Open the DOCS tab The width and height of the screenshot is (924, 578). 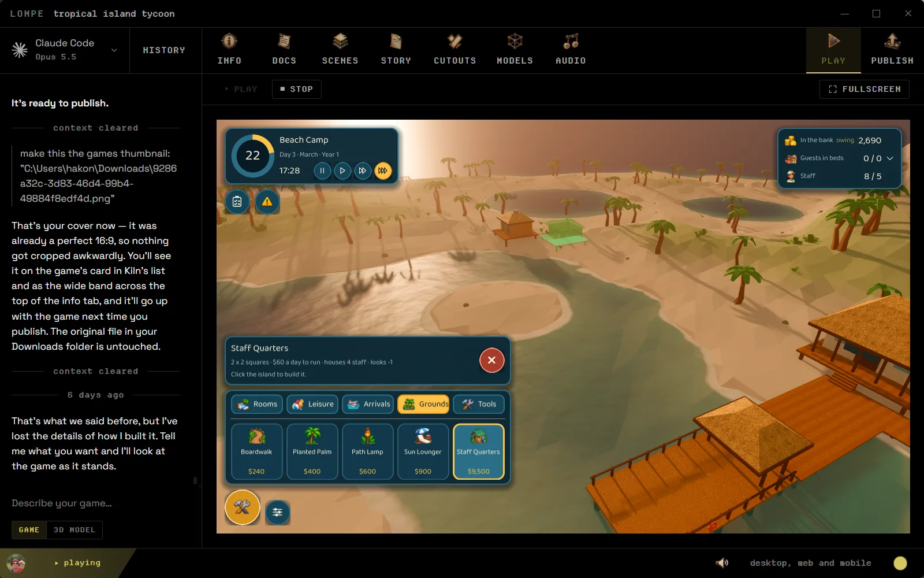284,50
